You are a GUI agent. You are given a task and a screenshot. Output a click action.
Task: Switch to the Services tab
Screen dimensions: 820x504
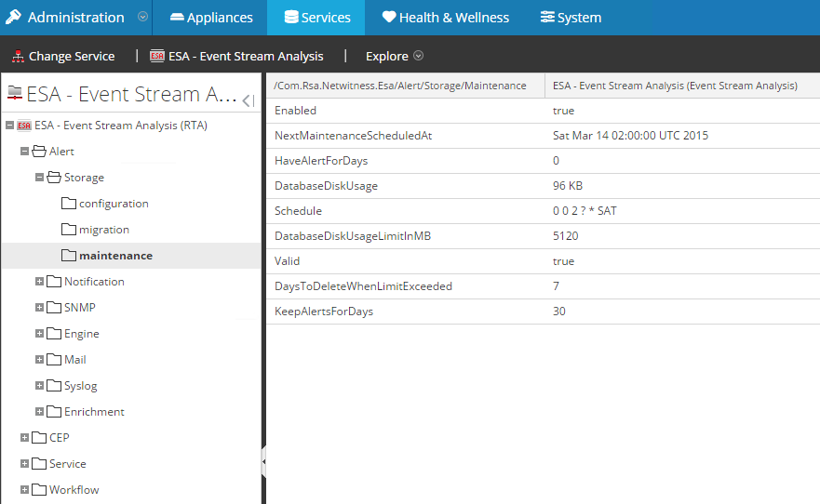[x=316, y=18]
